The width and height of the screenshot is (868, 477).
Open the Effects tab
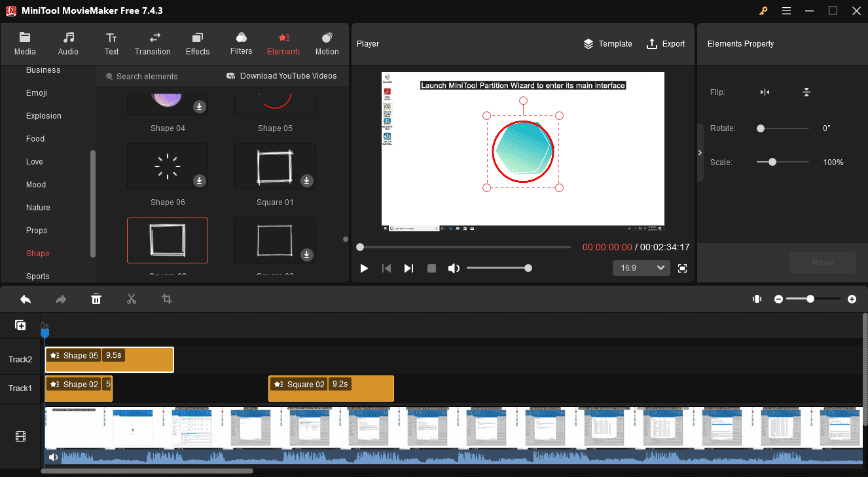point(198,44)
